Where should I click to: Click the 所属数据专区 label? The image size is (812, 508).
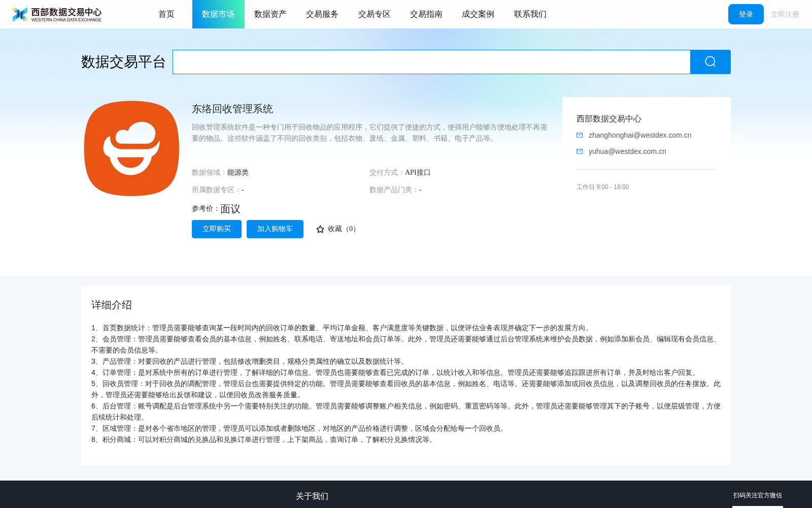[x=217, y=190]
